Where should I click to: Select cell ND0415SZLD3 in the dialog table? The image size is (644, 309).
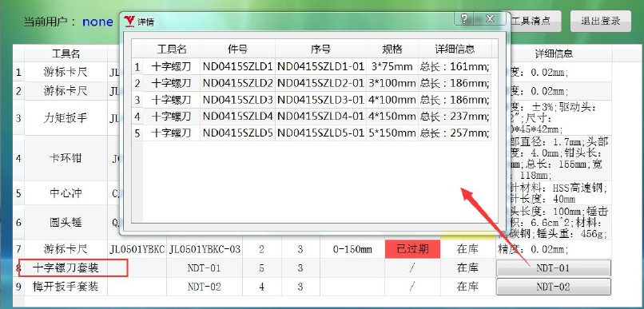coord(238,100)
